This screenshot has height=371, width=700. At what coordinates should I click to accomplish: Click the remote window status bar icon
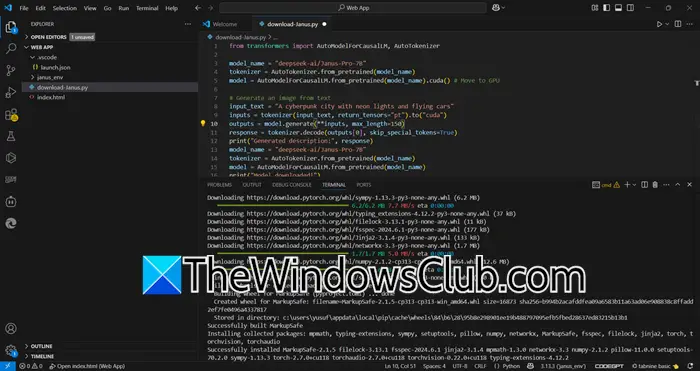click(8, 366)
